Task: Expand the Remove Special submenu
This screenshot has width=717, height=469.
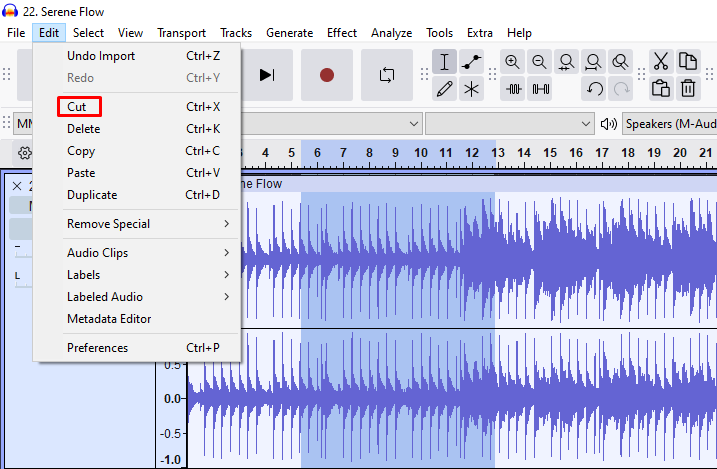Action: pos(137,224)
